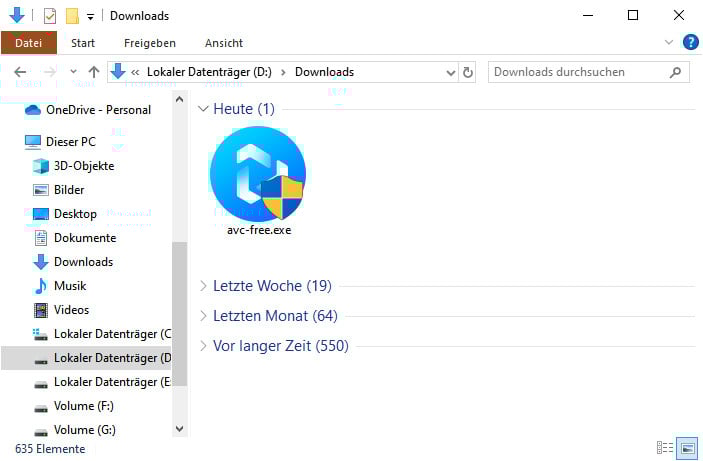Open 3D-Objekte in the sidebar
Screen dimensions: 703x461
84,166
